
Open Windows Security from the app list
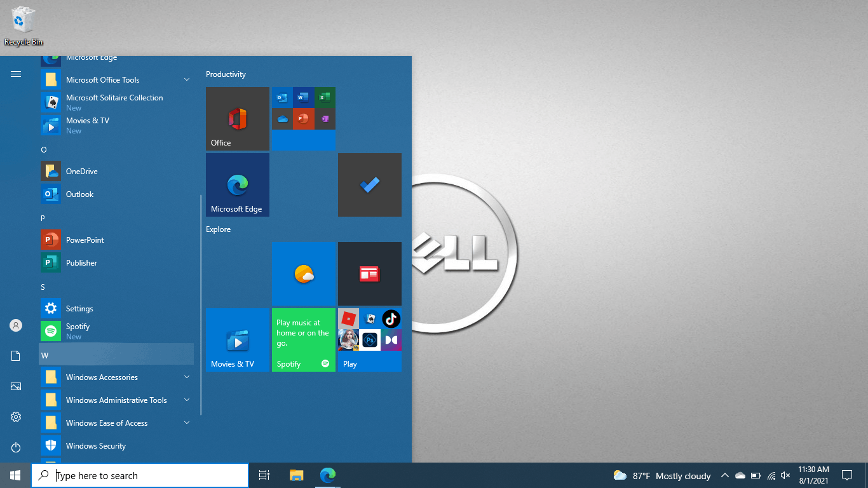[116, 446]
